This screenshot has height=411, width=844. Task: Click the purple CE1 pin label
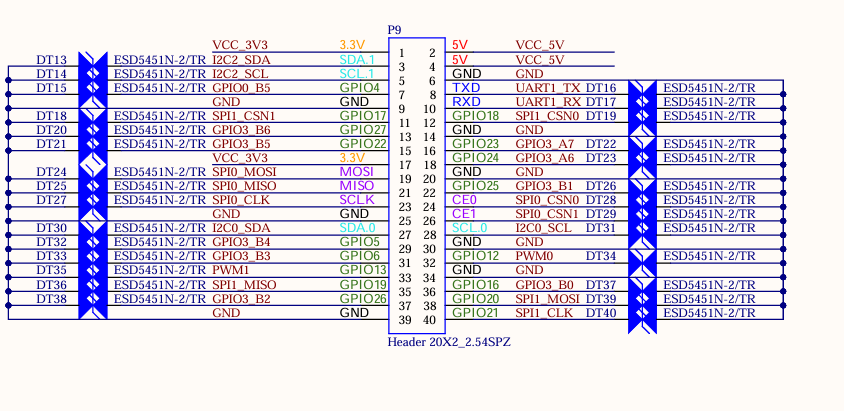464,214
